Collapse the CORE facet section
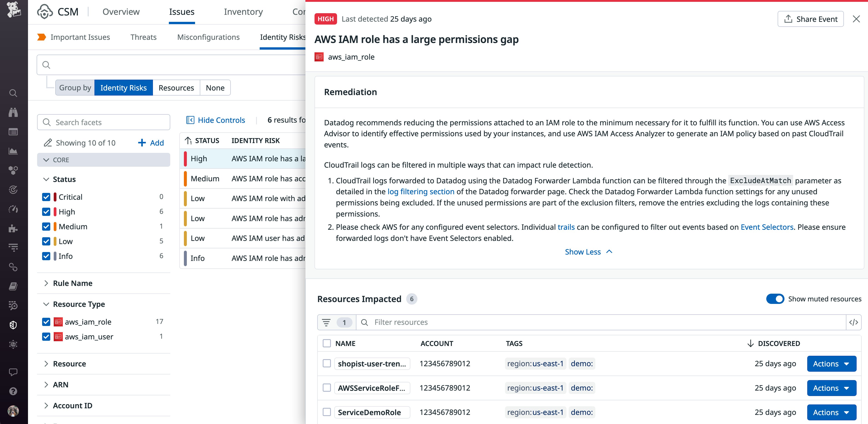Viewport: 868px width, 424px height. (x=46, y=160)
